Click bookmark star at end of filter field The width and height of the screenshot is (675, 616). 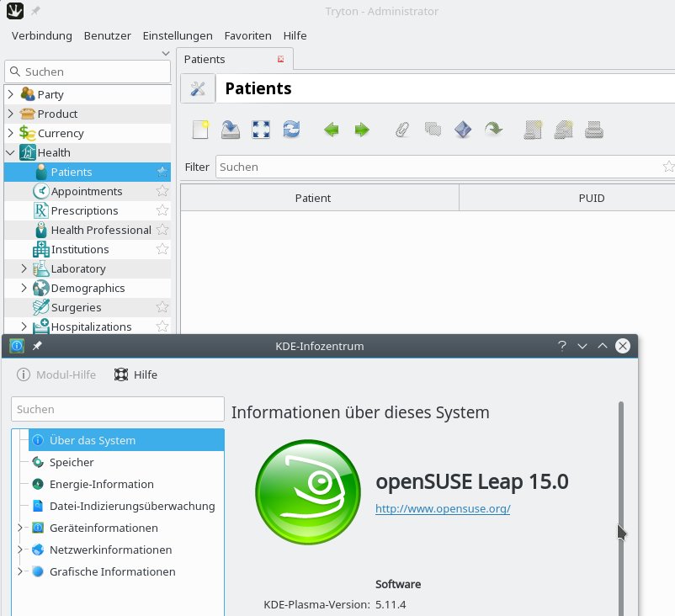pyautogui.click(x=668, y=167)
